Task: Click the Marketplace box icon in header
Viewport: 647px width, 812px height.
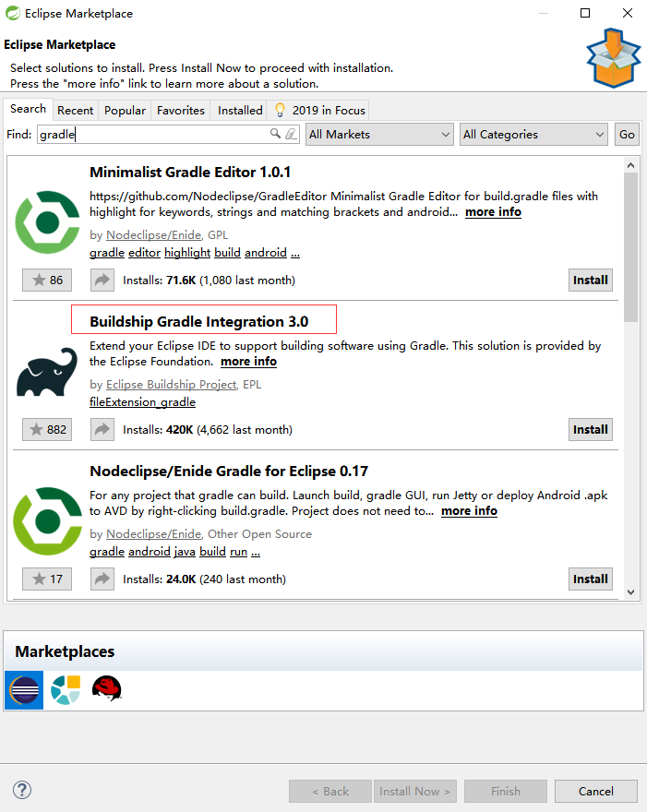Action: click(614, 58)
